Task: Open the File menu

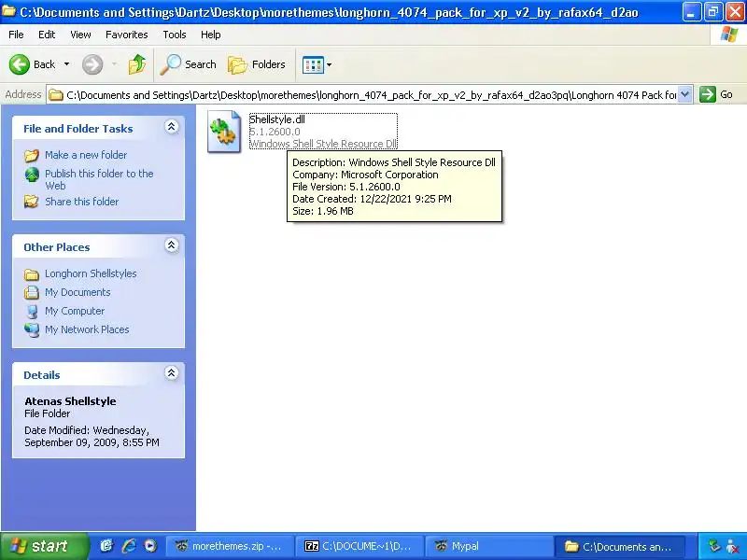Action: 16,35
